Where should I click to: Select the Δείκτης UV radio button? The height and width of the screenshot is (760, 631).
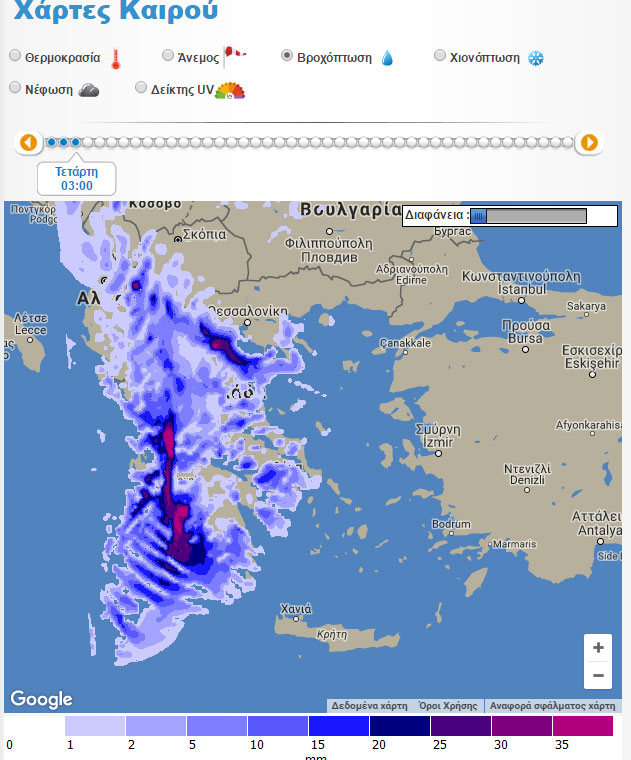141,88
